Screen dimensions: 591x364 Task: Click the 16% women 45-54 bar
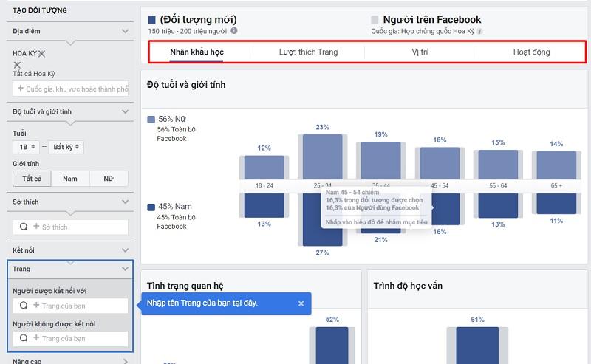point(440,163)
